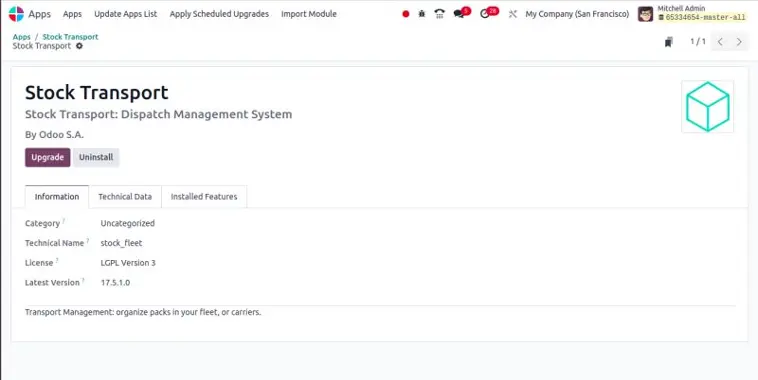Click the 1 / 1 pager counter
Image resolution: width=758 pixels, height=380 pixels.
tap(698, 42)
